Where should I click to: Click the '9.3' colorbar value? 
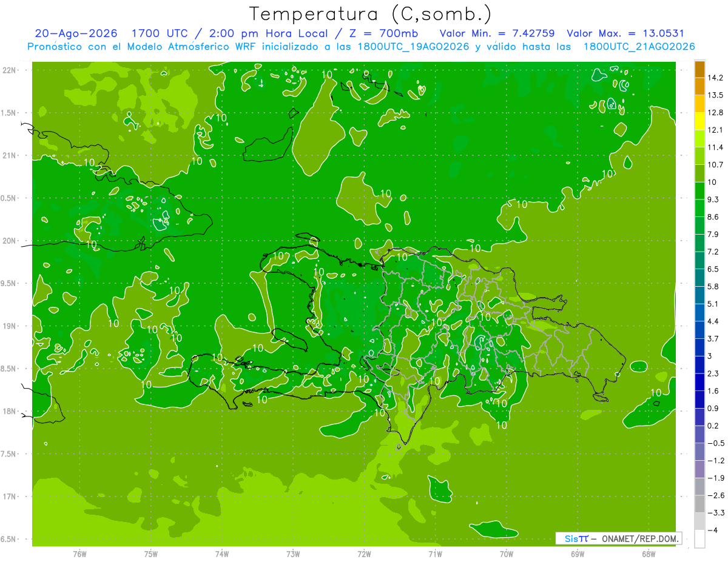(713, 199)
